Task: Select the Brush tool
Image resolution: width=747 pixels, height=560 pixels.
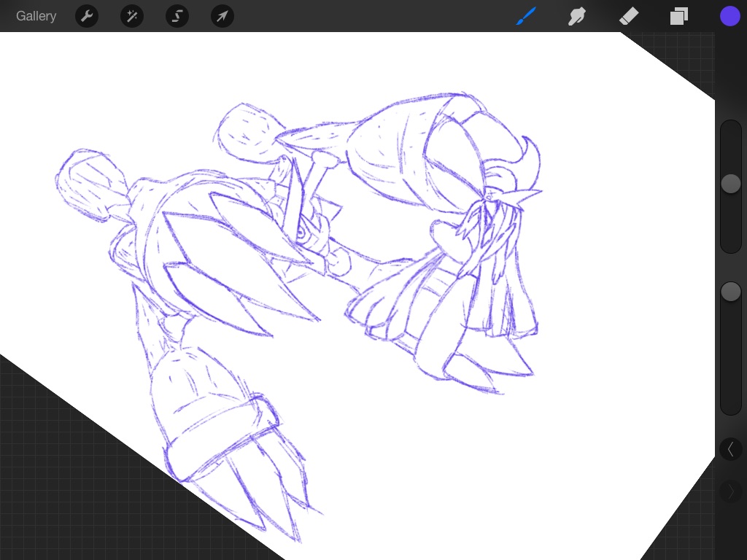Action: click(527, 16)
